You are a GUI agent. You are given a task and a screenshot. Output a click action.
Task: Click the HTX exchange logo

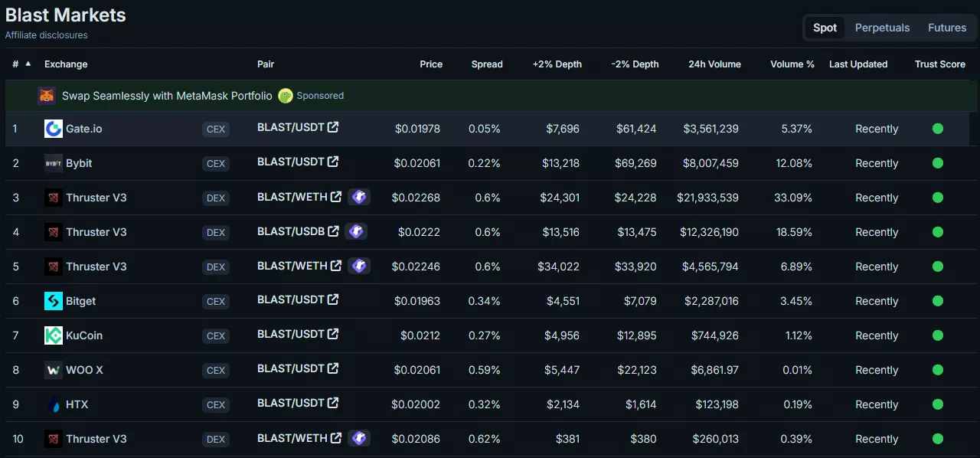point(52,404)
